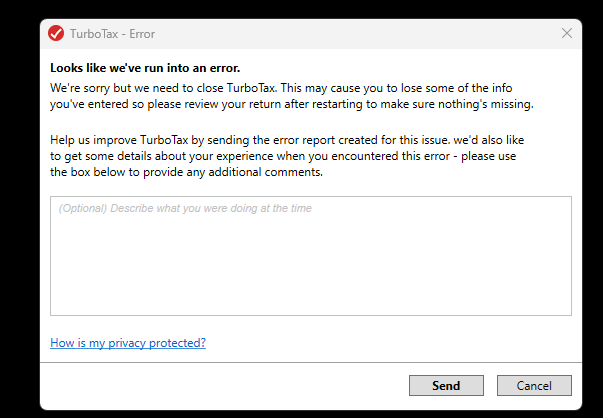Image resolution: width=604 pixels, height=419 pixels.
Task: Click the 'Looks like we've run into an error' heading
Action: pyautogui.click(x=147, y=69)
